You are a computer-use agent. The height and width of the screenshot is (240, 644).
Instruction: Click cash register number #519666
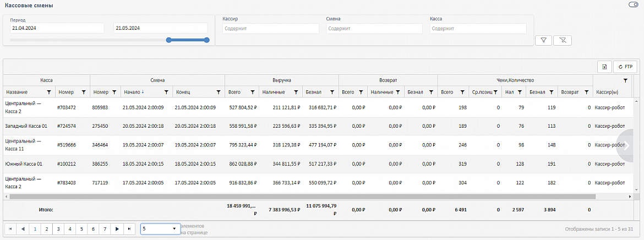[x=67, y=145]
